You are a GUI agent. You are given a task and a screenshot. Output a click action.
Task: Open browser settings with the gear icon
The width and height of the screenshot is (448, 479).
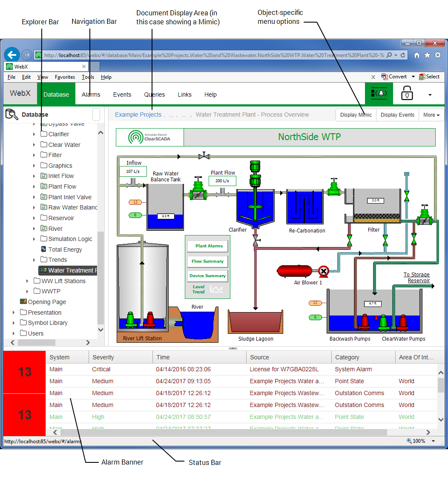click(438, 55)
